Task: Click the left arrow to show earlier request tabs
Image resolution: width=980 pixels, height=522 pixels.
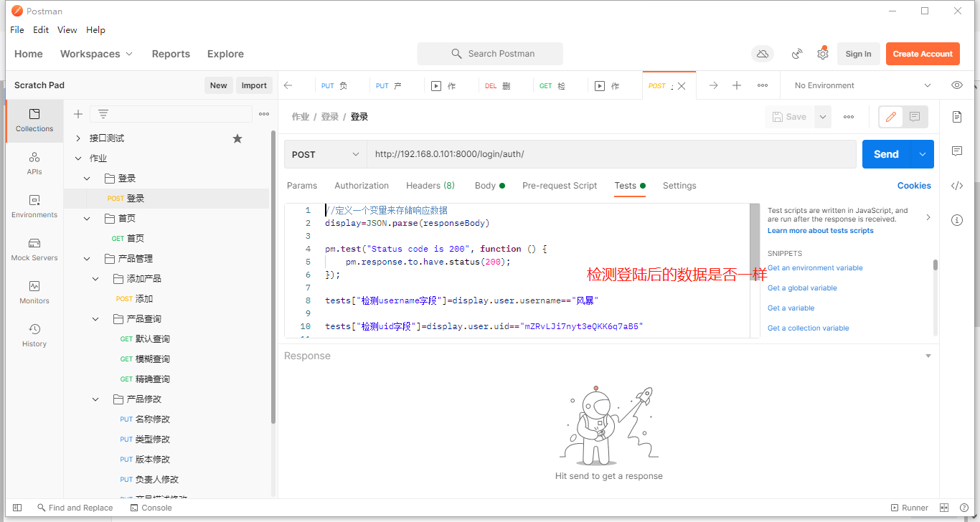Action: pos(288,85)
